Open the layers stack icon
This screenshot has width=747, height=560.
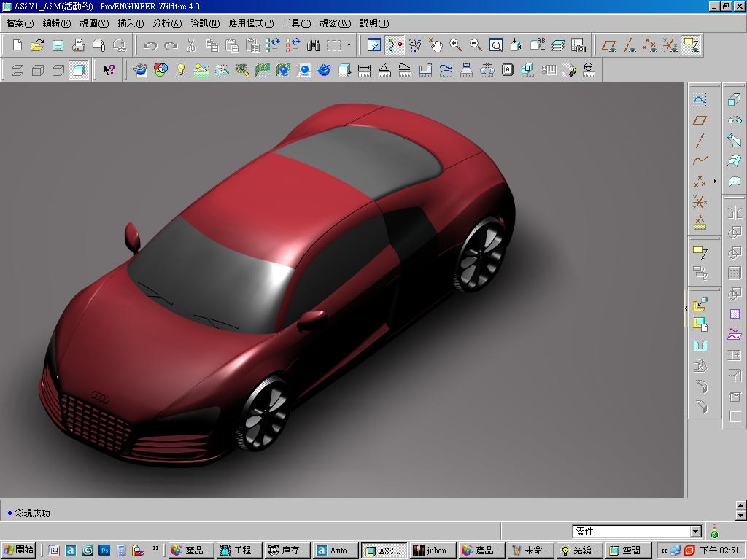(x=557, y=45)
